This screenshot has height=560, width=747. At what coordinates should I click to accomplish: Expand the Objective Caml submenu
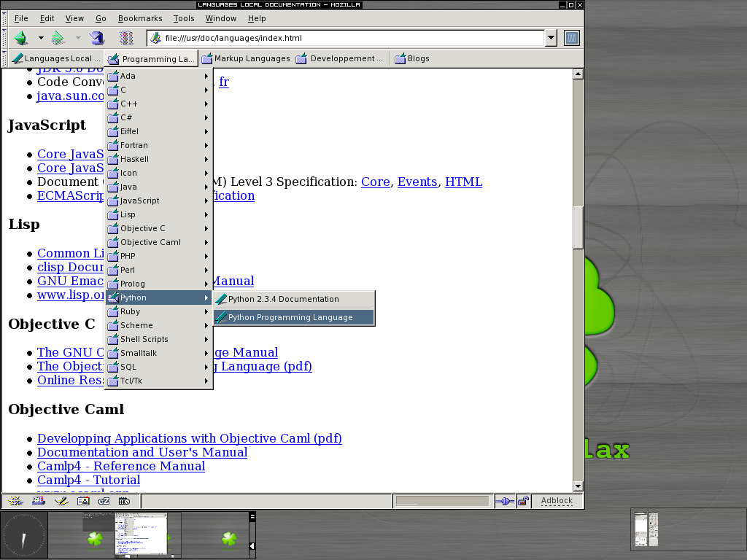point(158,242)
